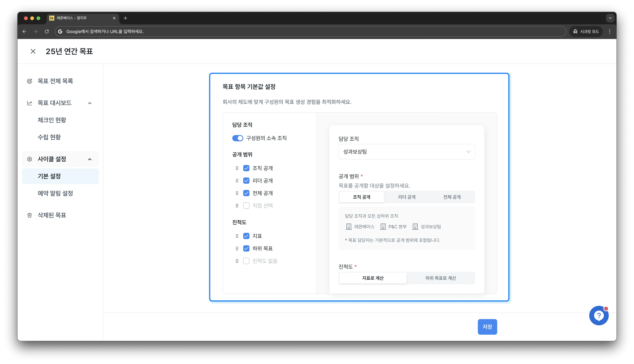Toggle the 구성원의 소속 조직 switch

point(237,138)
